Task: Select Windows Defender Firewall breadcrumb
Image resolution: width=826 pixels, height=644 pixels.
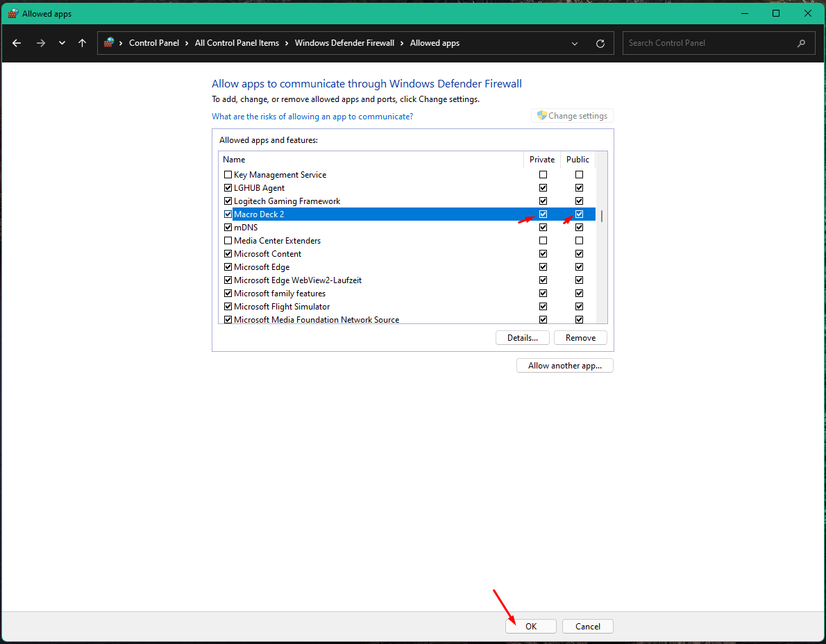Action: click(344, 43)
